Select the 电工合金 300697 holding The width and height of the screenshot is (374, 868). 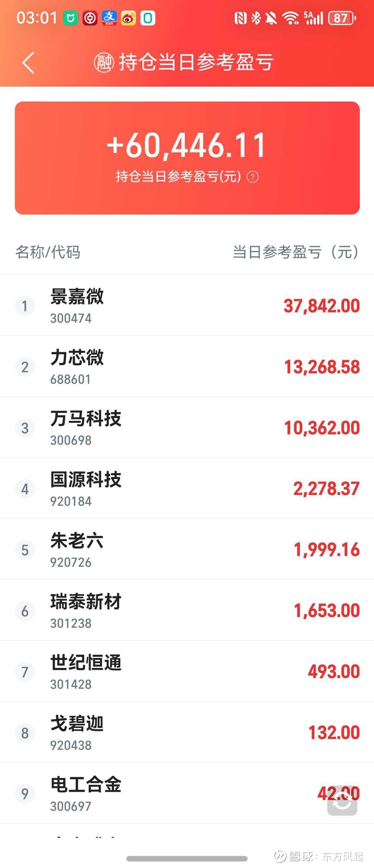[x=187, y=793]
